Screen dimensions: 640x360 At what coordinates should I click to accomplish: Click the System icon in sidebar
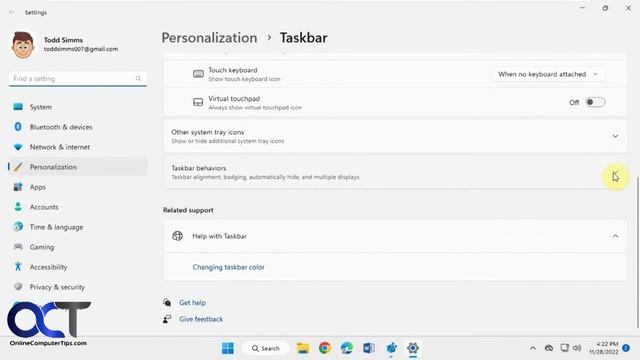click(18, 107)
